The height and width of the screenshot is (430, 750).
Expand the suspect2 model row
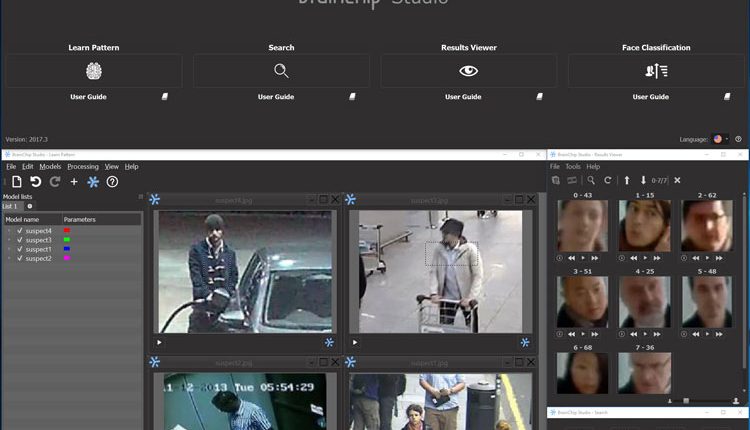pos(9,258)
